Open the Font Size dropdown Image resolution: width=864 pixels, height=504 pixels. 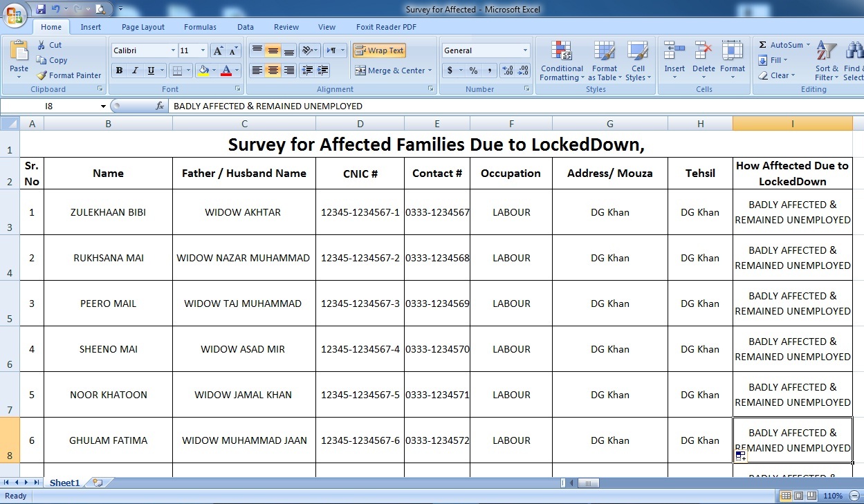click(x=203, y=50)
